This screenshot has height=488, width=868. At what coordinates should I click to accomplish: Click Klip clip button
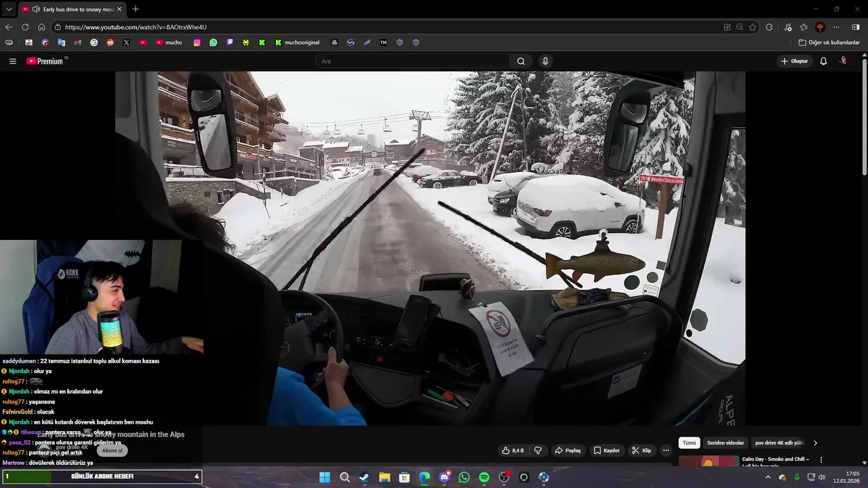point(642,451)
